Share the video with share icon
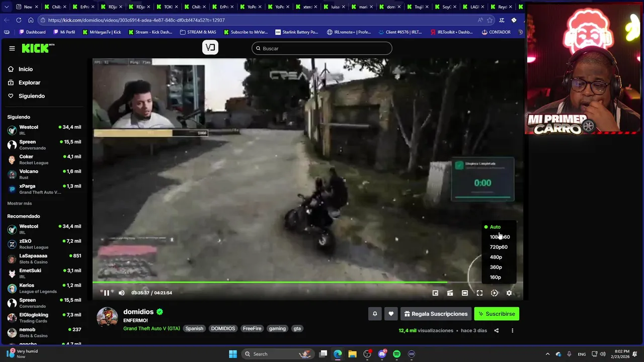This screenshot has width=644, height=362. (x=496, y=331)
